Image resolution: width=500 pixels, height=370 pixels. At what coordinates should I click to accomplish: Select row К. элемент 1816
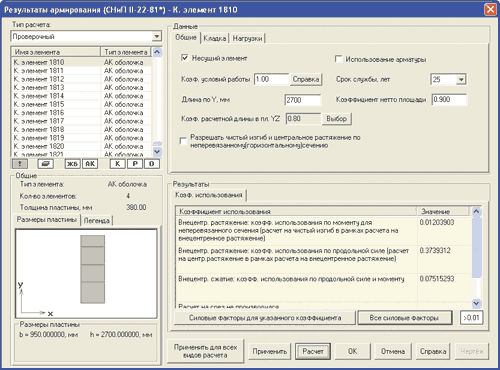point(82,113)
